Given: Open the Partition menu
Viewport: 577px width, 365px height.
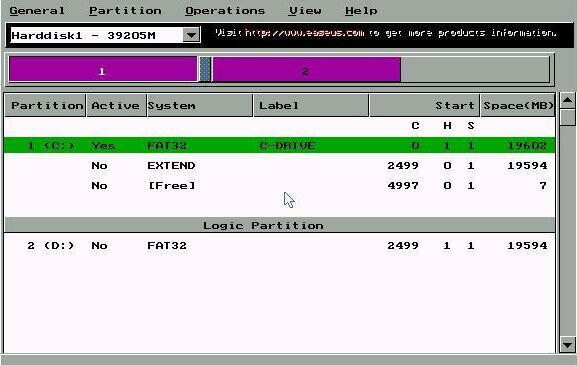Looking at the screenshot, I should tap(125, 11).
